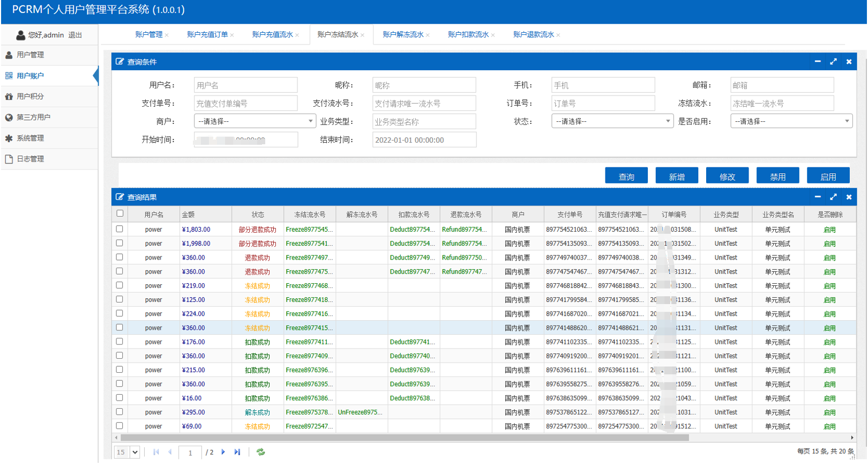
Task: Select the checkbox for the ¥69.00 row
Action: click(119, 426)
